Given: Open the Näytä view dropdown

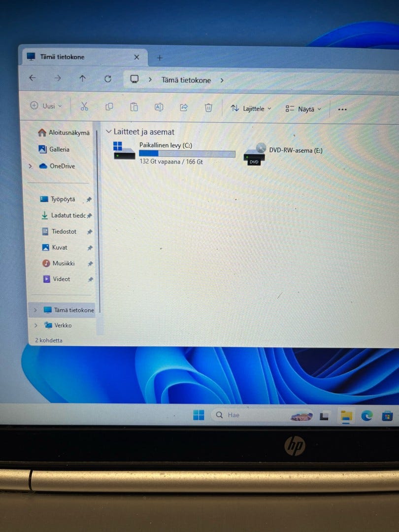Looking at the screenshot, I should click(x=303, y=109).
